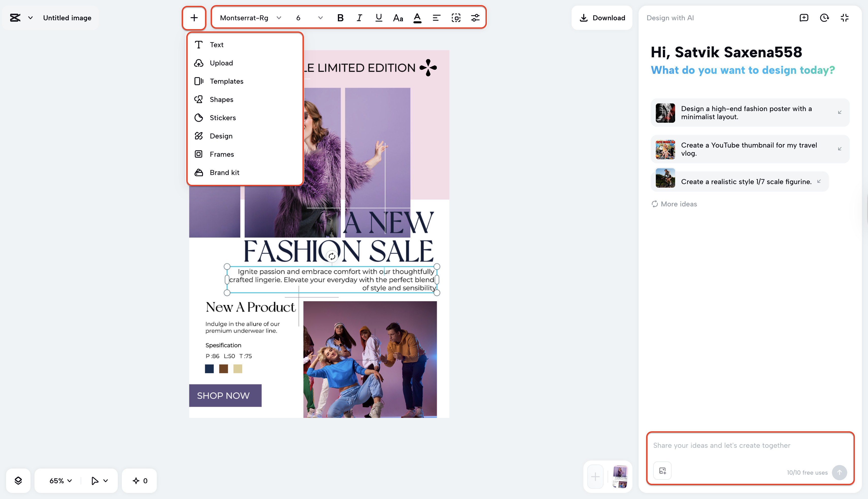Apply Italic formatting to the text

(359, 17)
